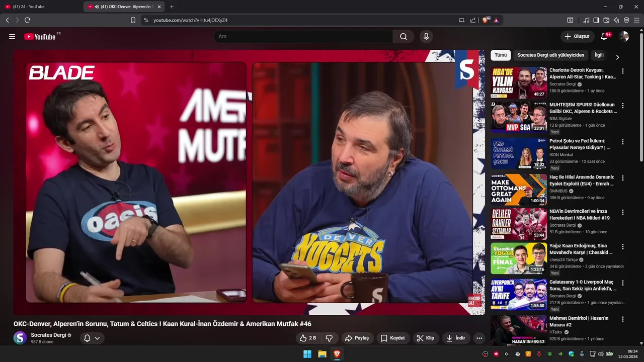
Task: Open Petrol Şoku ve Fed İkilemi thumbnail
Action: 519,153
